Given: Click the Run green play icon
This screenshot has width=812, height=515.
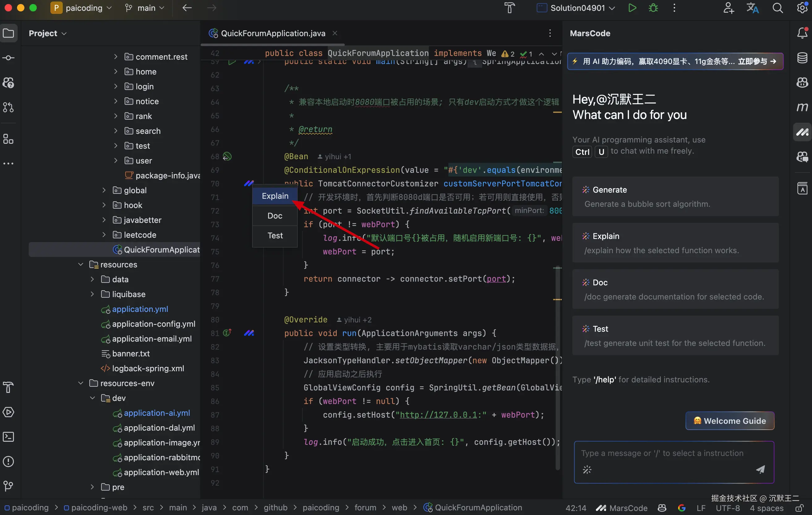Looking at the screenshot, I should pyautogui.click(x=632, y=8).
